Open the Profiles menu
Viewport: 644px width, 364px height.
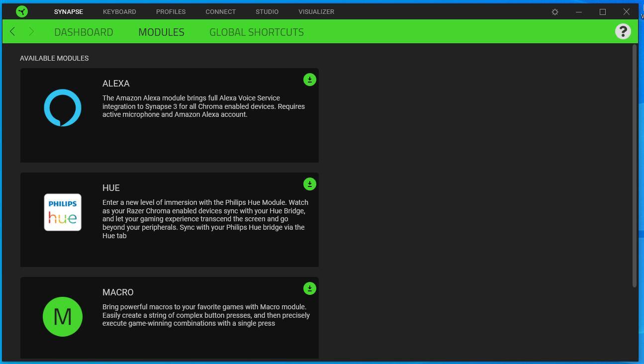[171, 11]
